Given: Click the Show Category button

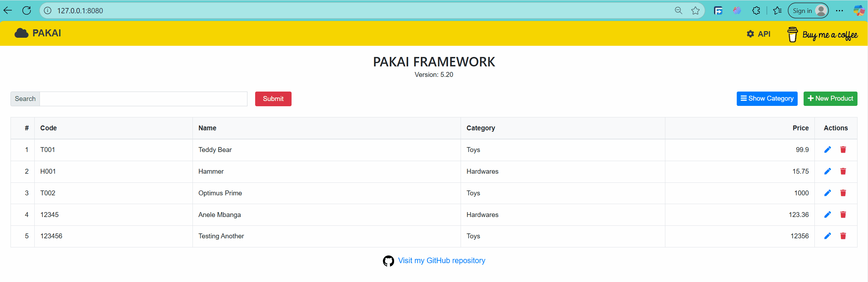Looking at the screenshot, I should (767, 99).
